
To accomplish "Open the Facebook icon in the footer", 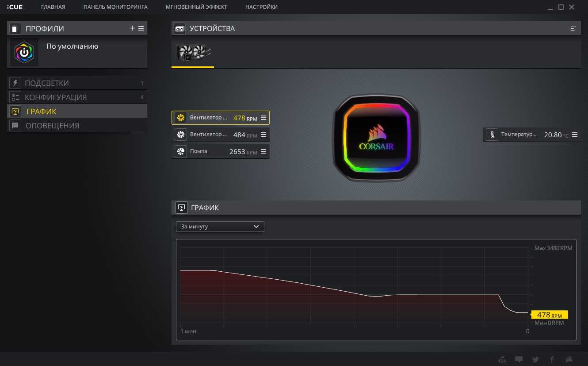I will click(552, 359).
